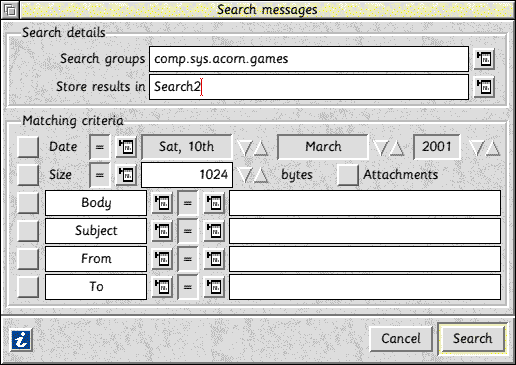
Task: Click the 2001 year display
Action: [x=437, y=147]
